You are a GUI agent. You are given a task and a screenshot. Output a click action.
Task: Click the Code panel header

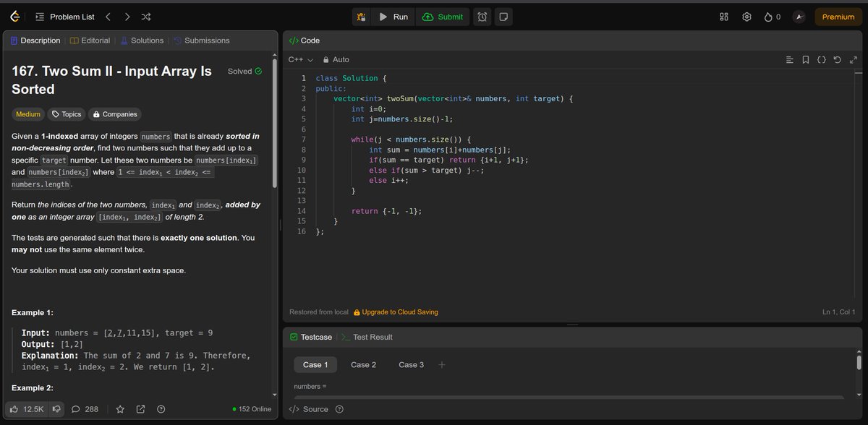click(x=305, y=40)
